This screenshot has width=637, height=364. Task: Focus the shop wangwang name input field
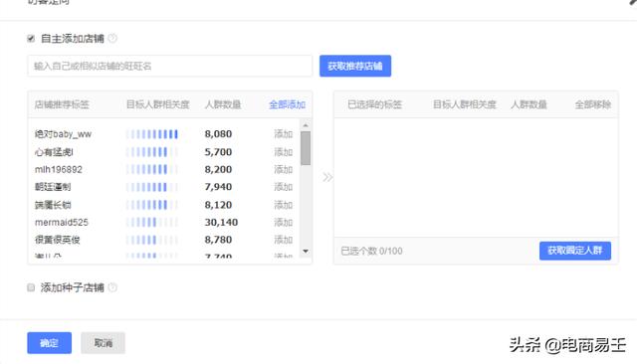click(170, 66)
